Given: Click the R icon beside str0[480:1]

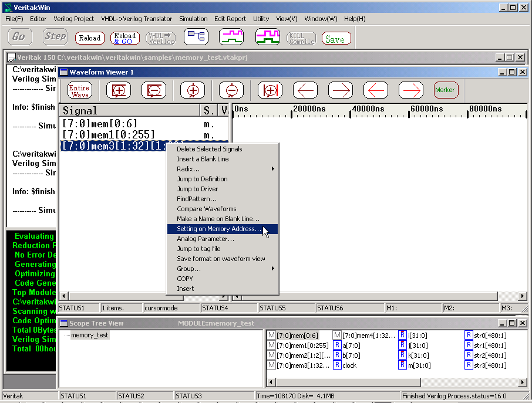Looking at the screenshot, I should click(469, 336).
